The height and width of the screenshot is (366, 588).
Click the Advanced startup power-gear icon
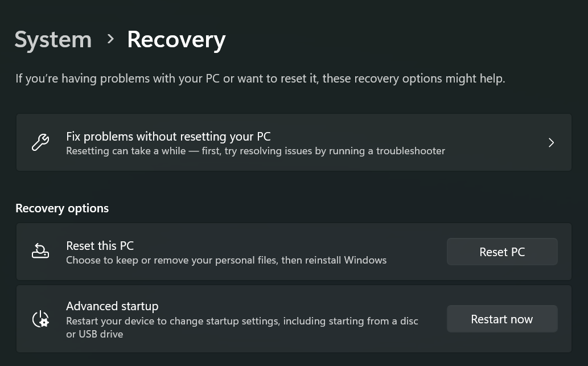coord(40,319)
